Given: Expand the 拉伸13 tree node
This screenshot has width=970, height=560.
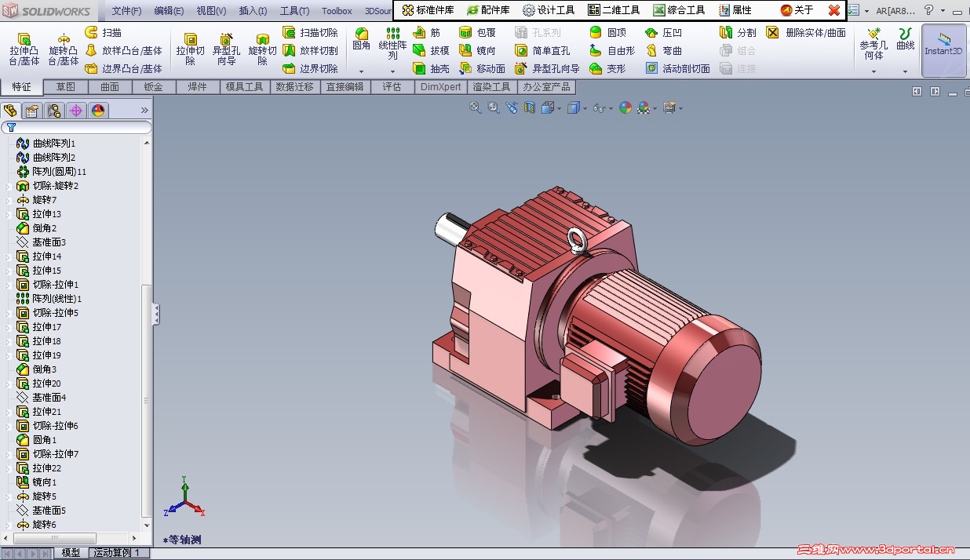Looking at the screenshot, I should (x=9, y=214).
